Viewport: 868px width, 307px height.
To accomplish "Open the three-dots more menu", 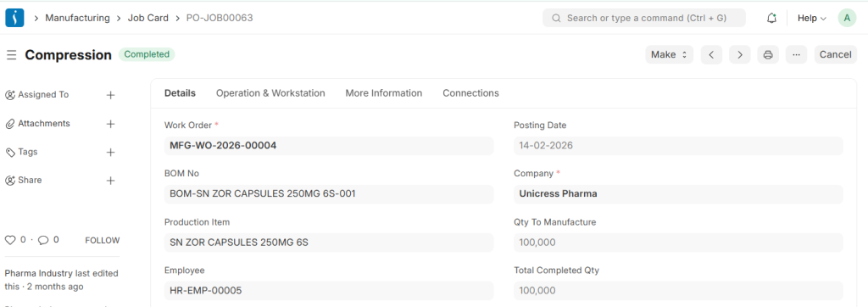I will pyautogui.click(x=796, y=54).
